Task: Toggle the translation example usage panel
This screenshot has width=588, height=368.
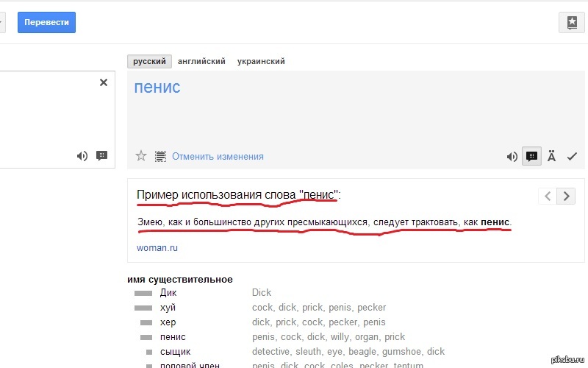Action: [531, 156]
